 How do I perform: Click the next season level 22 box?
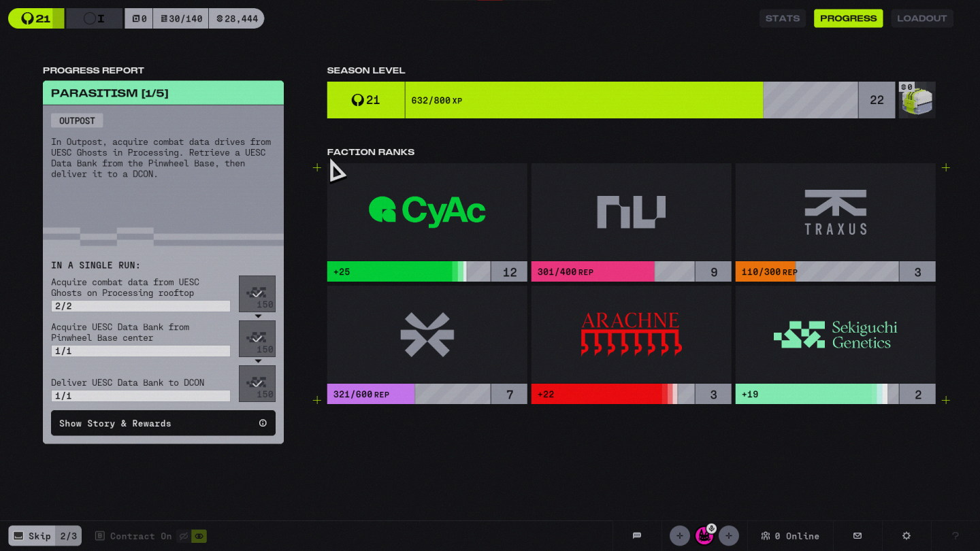coord(877,100)
